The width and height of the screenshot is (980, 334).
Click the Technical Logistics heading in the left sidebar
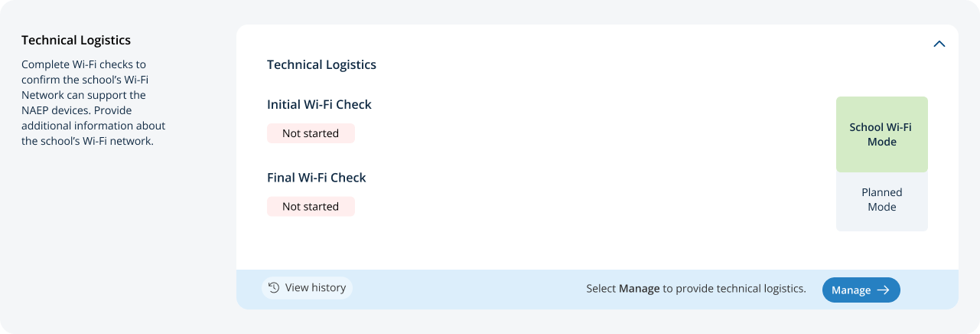[76, 40]
